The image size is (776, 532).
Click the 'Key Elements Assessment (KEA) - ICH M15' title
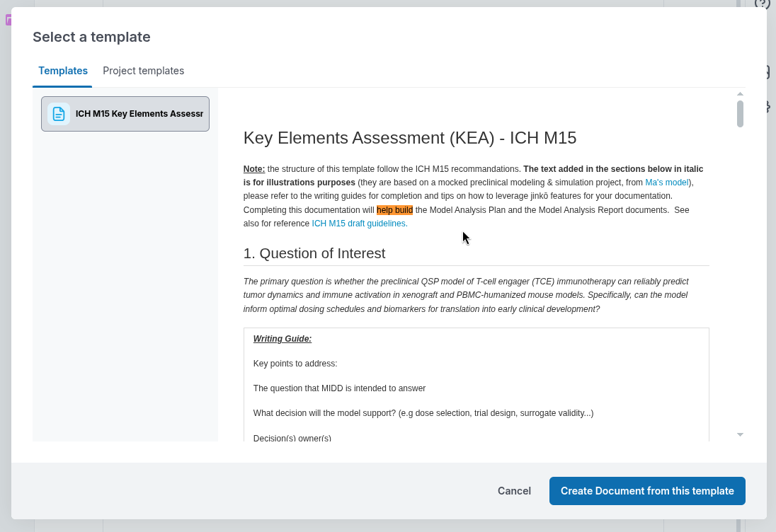[x=410, y=137]
